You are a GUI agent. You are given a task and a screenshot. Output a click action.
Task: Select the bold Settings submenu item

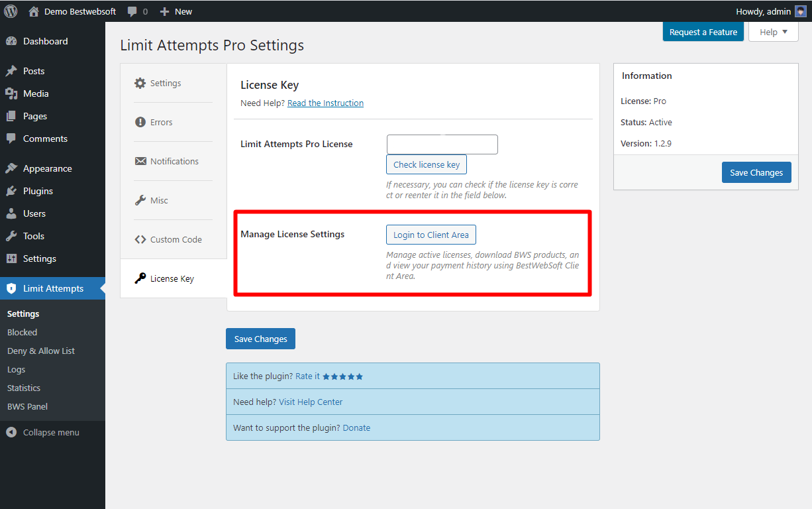[23, 313]
